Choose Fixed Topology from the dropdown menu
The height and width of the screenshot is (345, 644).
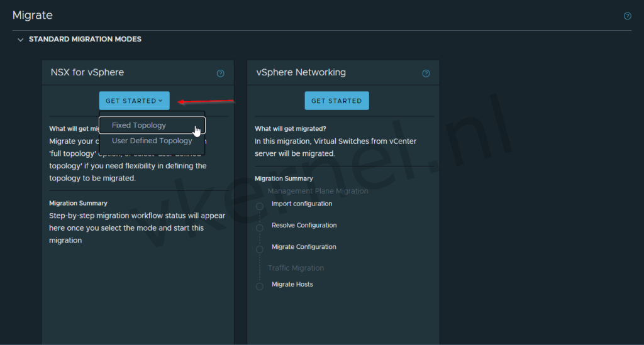click(x=139, y=126)
